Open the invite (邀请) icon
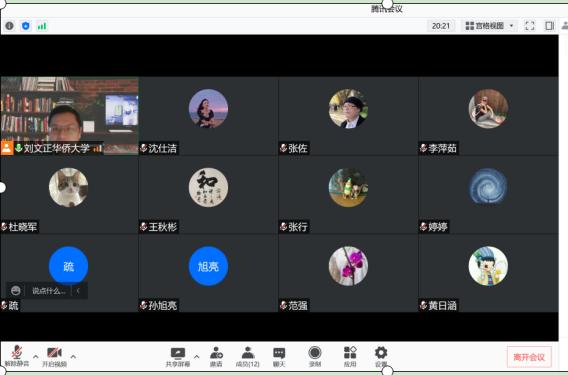Viewport: 568px width, 375px height. coord(216,357)
